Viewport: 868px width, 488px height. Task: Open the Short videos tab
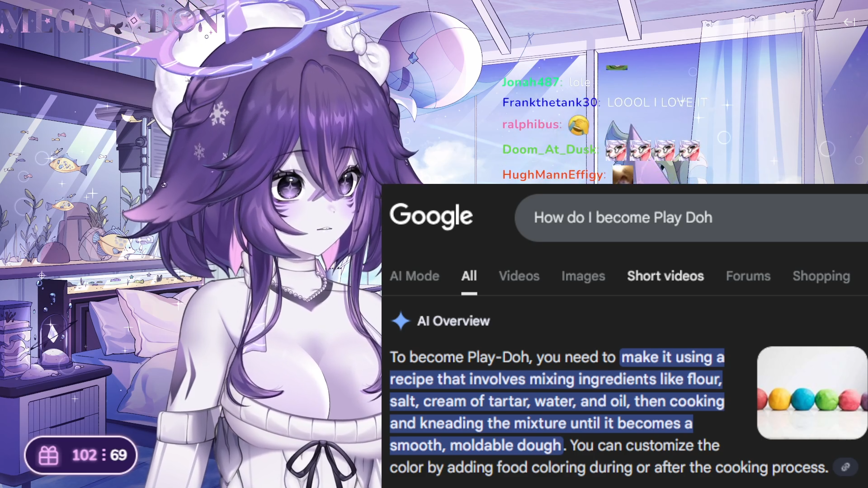point(665,276)
